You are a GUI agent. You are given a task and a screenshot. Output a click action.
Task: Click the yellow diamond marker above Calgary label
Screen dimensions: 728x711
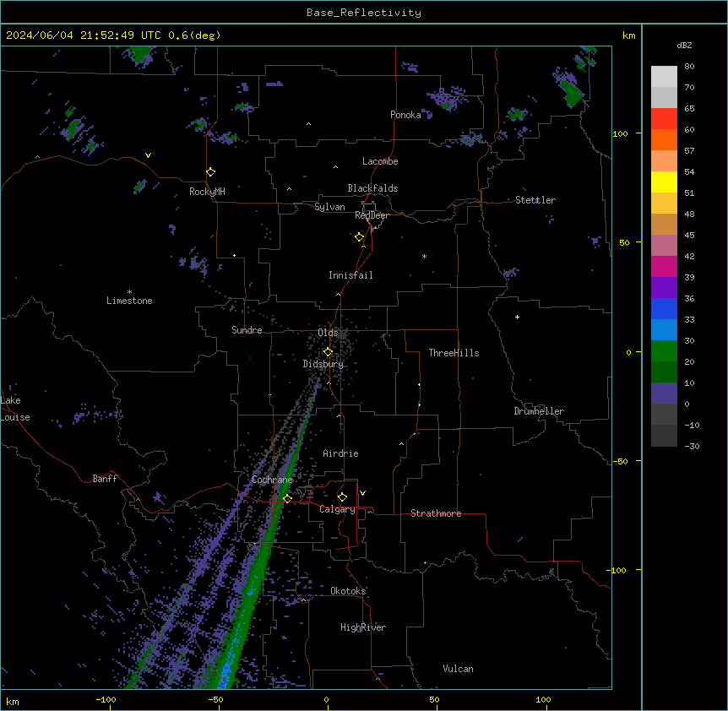tap(342, 497)
